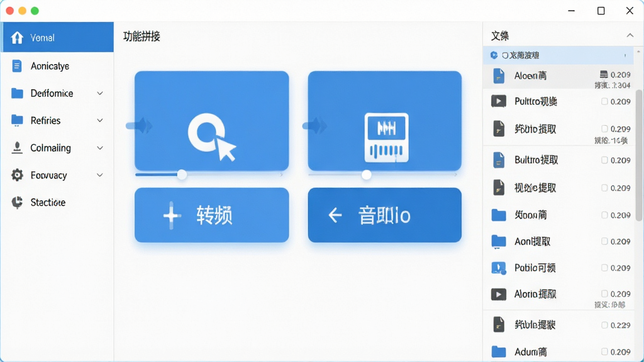Click the speaker icon left of first card
The width and height of the screenshot is (644, 362).
[140, 126]
